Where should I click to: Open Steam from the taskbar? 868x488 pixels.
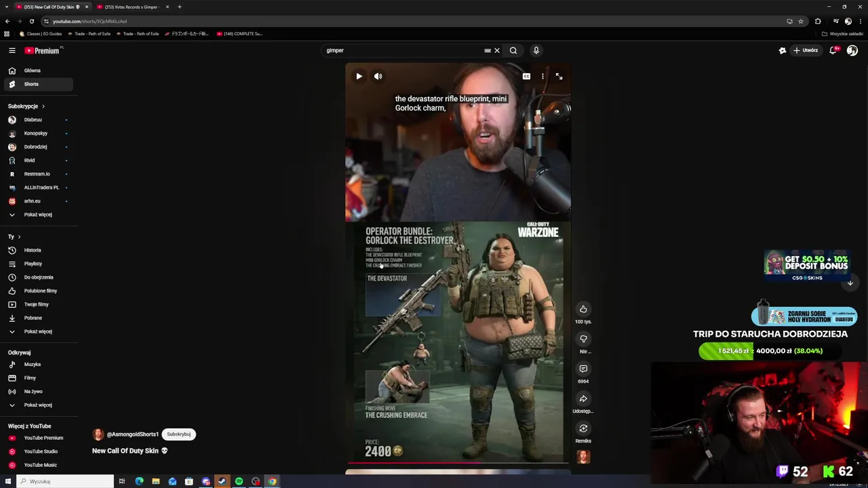click(x=222, y=481)
